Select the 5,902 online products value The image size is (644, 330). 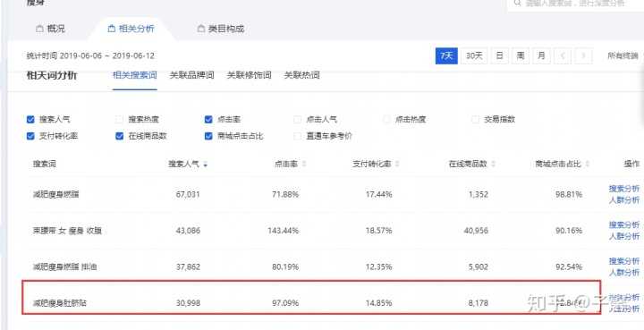click(x=479, y=267)
